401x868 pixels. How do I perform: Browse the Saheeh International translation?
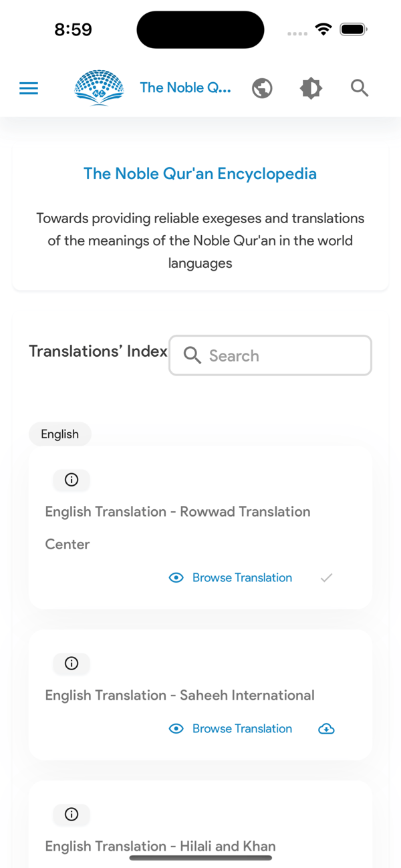coord(242,728)
